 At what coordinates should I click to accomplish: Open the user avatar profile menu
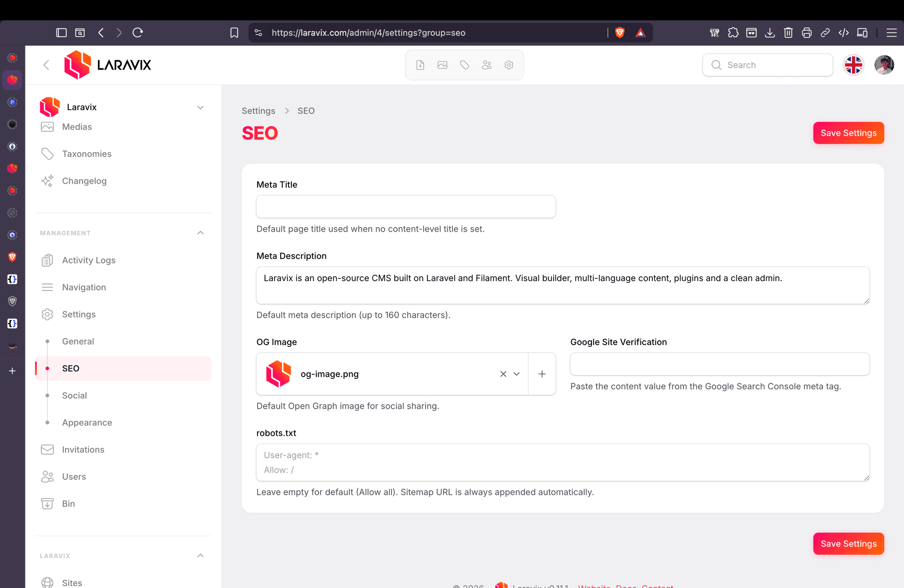click(884, 65)
